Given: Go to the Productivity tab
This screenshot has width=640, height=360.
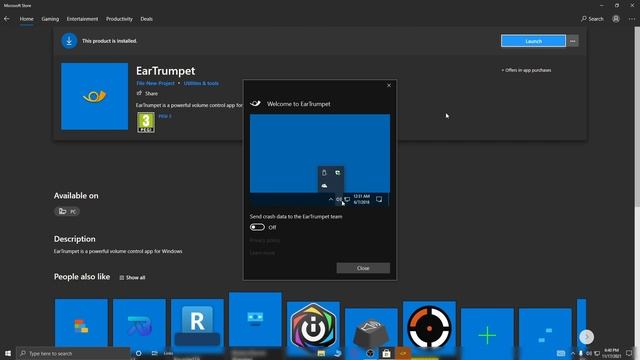Looking at the screenshot, I should point(119,19).
